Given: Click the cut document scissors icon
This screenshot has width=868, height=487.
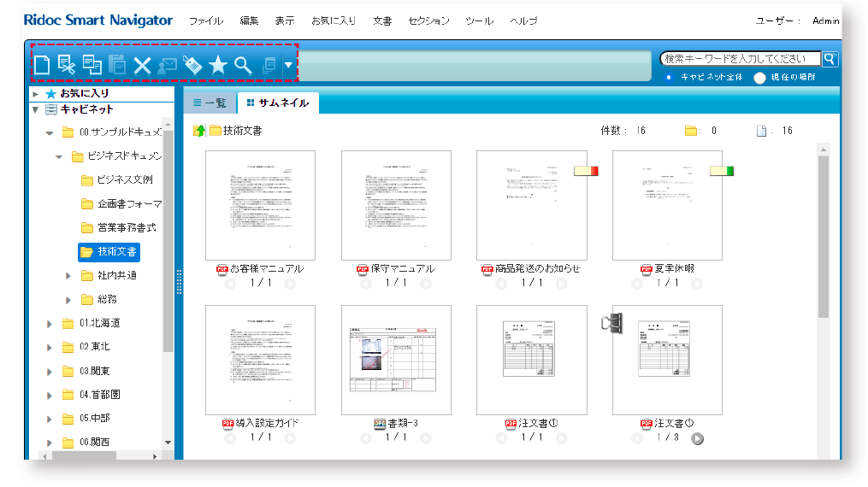Looking at the screenshot, I should click(67, 64).
